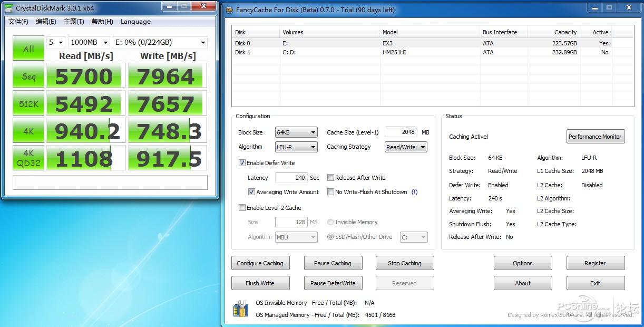The width and height of the screenshot is (644, 327).
Task: Click the Stop Caching button
Action: click(405, 263)
